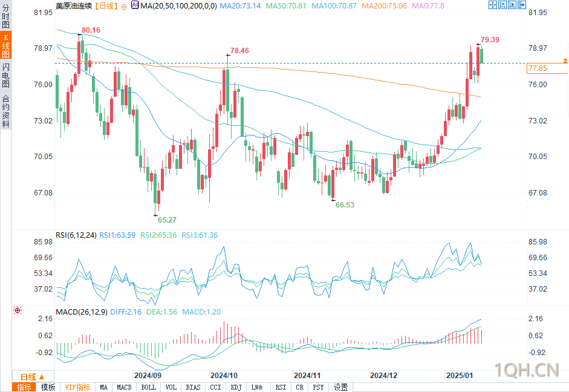The image size is (569, 392).
Task: Select the BIAS indicator button
Action: point(193,387)
